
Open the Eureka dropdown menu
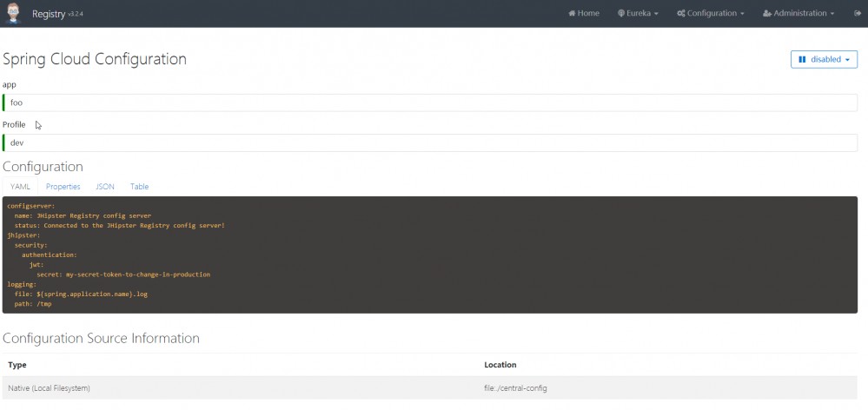click(x=638, y=13)
